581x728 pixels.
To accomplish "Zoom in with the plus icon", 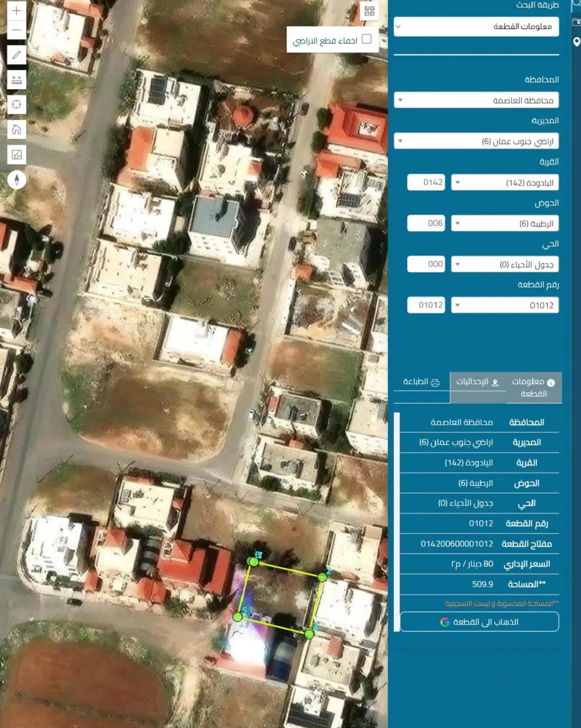I will pos(17,10).
